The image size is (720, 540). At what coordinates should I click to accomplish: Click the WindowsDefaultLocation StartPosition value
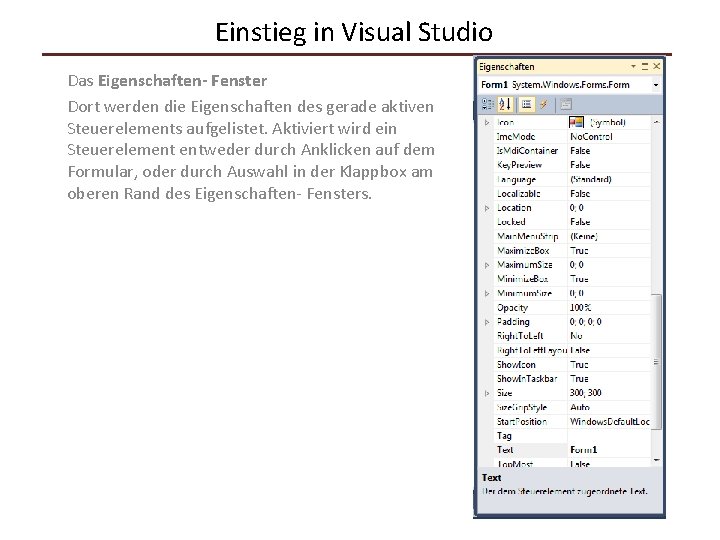click(x=610, y=422)
